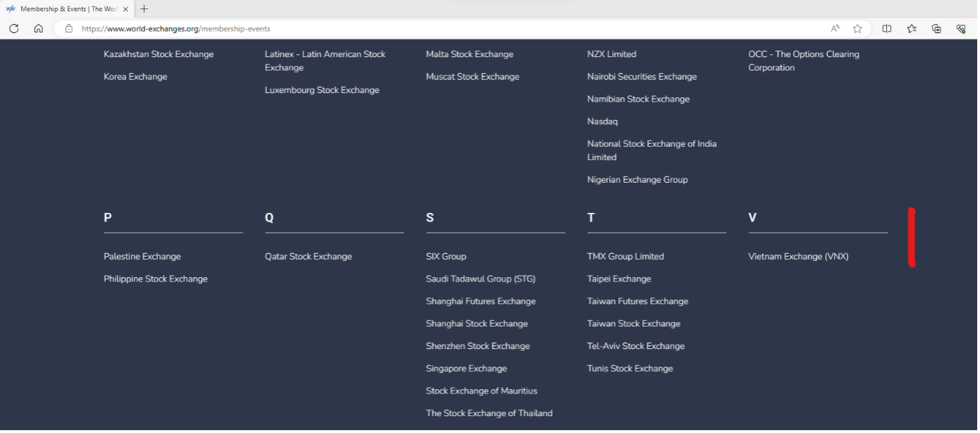Screen dimensions: 980x433
Task: Open Nasdaq member link
Action: tap(603, 122)
